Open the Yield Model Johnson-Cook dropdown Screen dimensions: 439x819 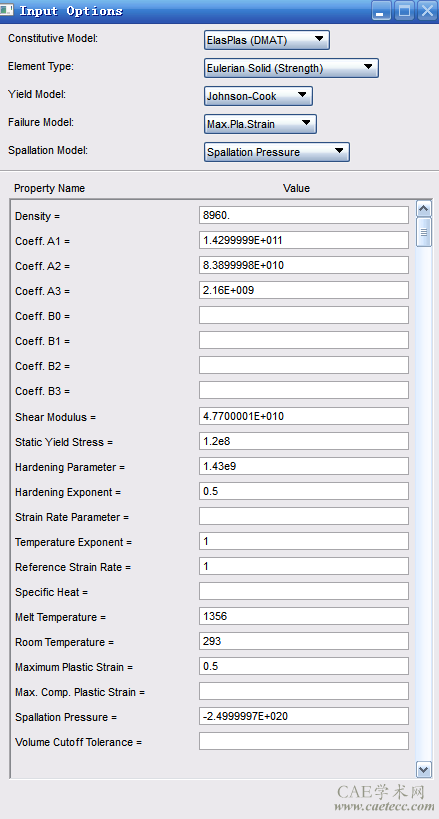coord(258,96)
